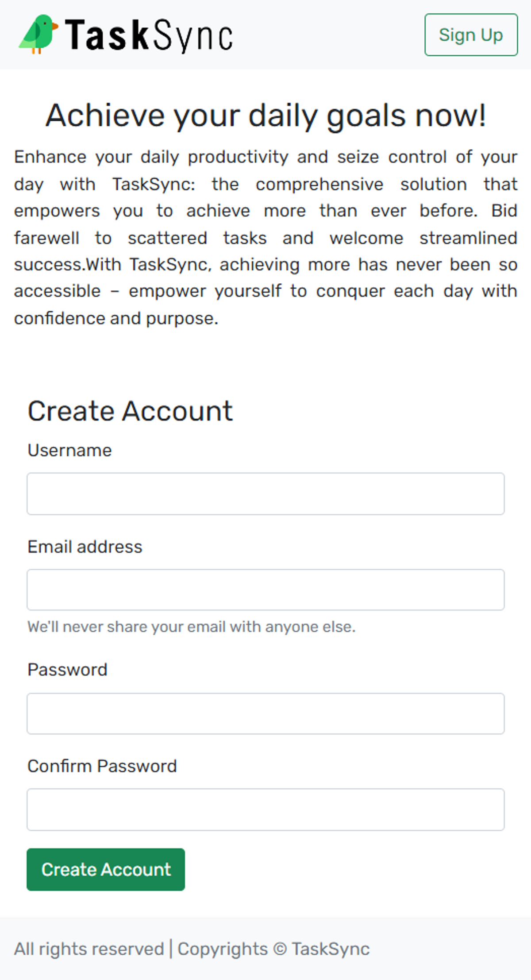Click the 'Achieve your daily goals now!' heading
Screen dimensions: 531x980
265,116
